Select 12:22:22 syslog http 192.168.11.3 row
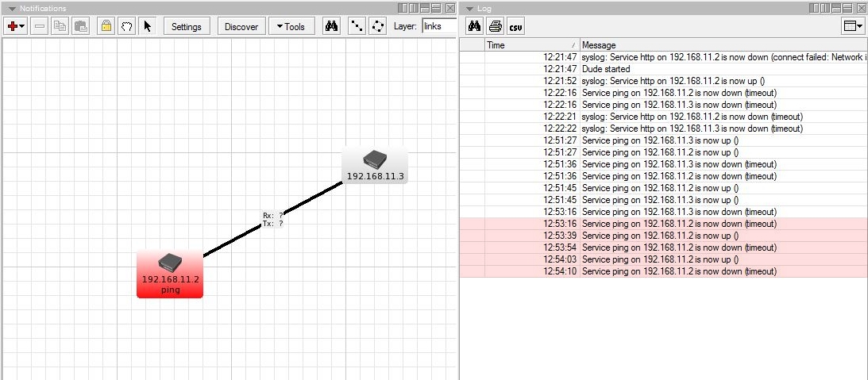This screenshot has height=380, width=868. 664,129
